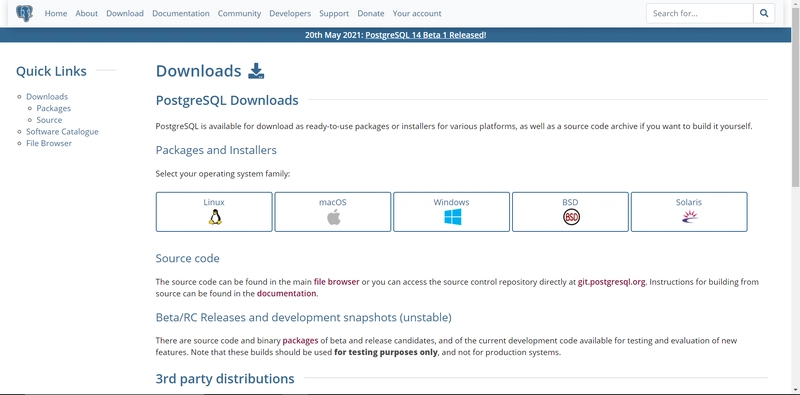This screenshot has height=395, width=800.
Task: Focus the 'Search for...' input field
Action: (x=699, y=13)
